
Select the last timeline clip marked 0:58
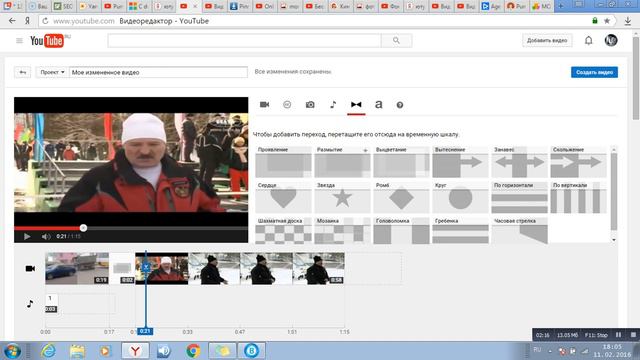tap(319, 268)
